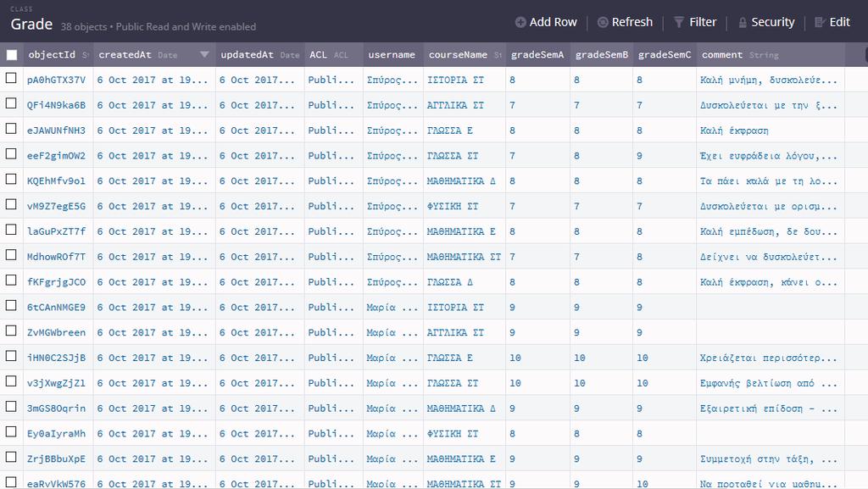Select objectId cell pA0hGTX37V
Screen dimensions: 868x489
[x=57, y=80]
